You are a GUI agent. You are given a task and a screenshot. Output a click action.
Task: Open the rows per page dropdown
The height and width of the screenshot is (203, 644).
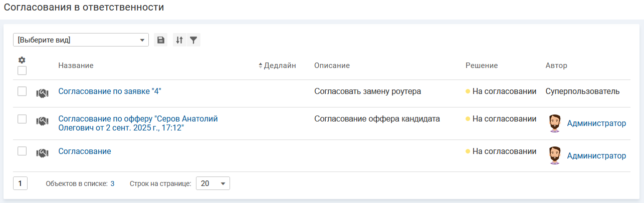click(212, 183)
